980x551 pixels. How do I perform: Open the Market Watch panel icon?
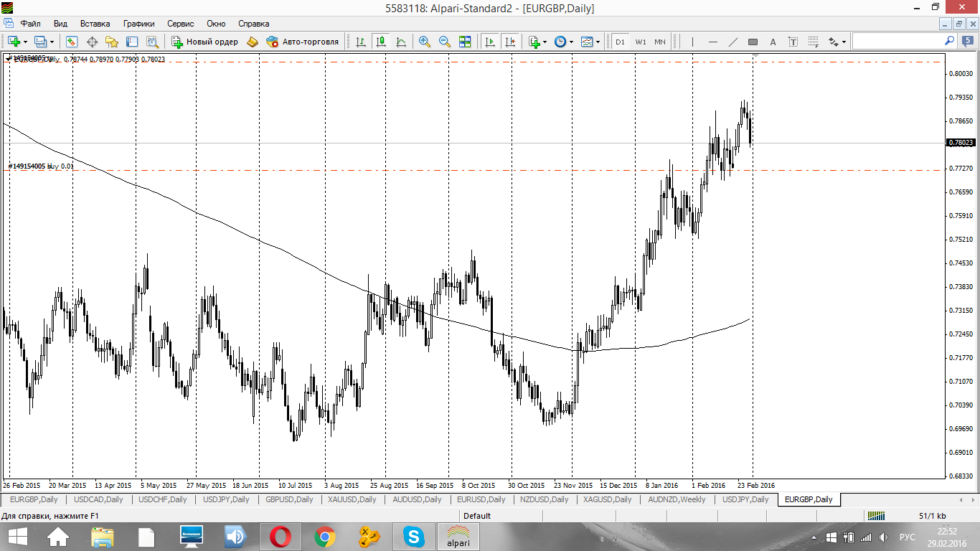click(72, 42)
